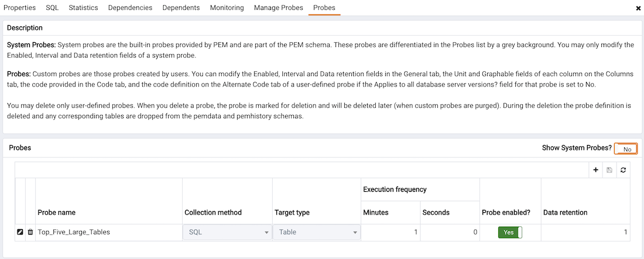Edit the Top_Five_Large_Tables probe row
This screenshot has width=644, height=259.
tap(20, 232)
